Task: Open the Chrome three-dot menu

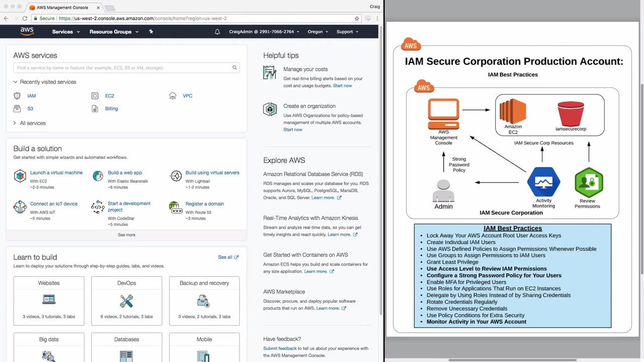Action: coord(377,19)
